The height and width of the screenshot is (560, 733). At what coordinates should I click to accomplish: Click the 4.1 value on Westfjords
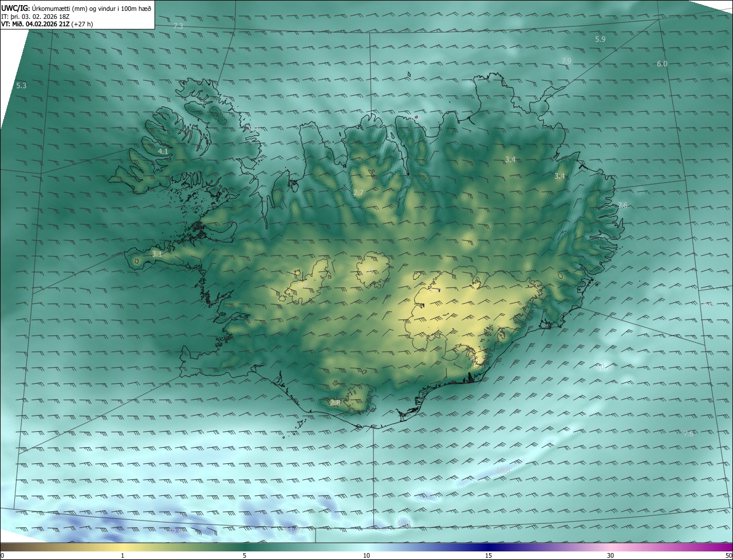coord(163,152)
